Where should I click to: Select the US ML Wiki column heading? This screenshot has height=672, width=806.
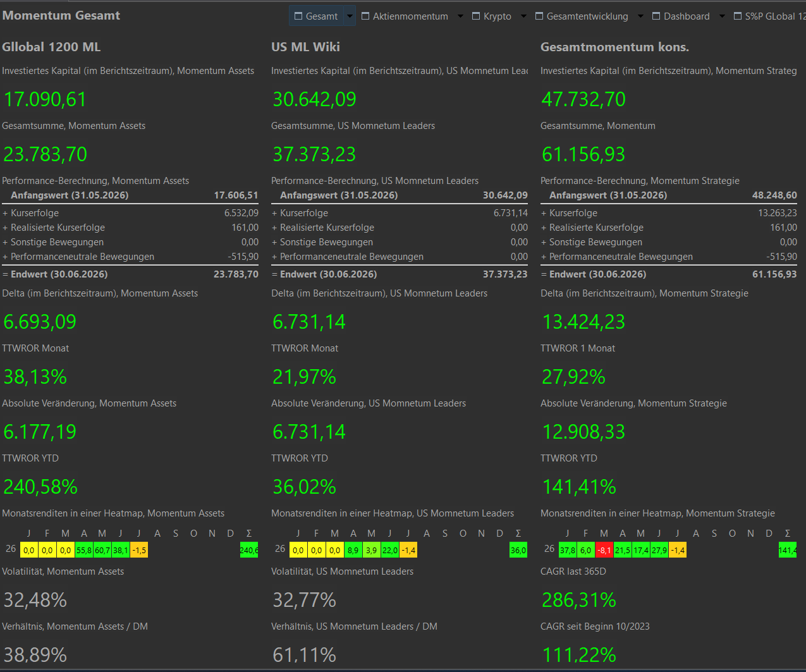(305, 47)
